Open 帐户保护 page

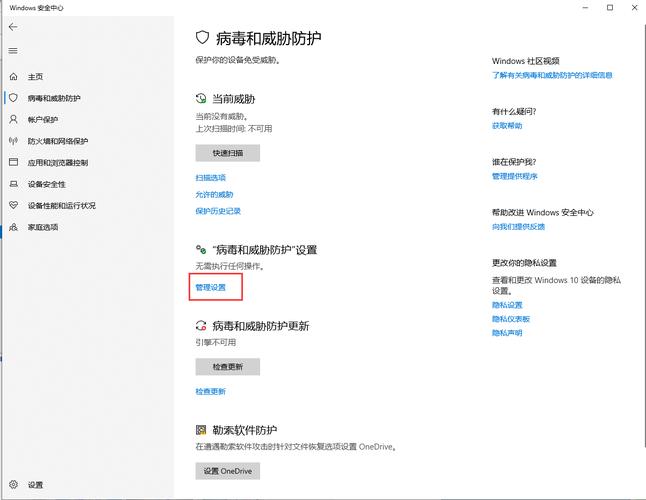(x=43, y=119)
